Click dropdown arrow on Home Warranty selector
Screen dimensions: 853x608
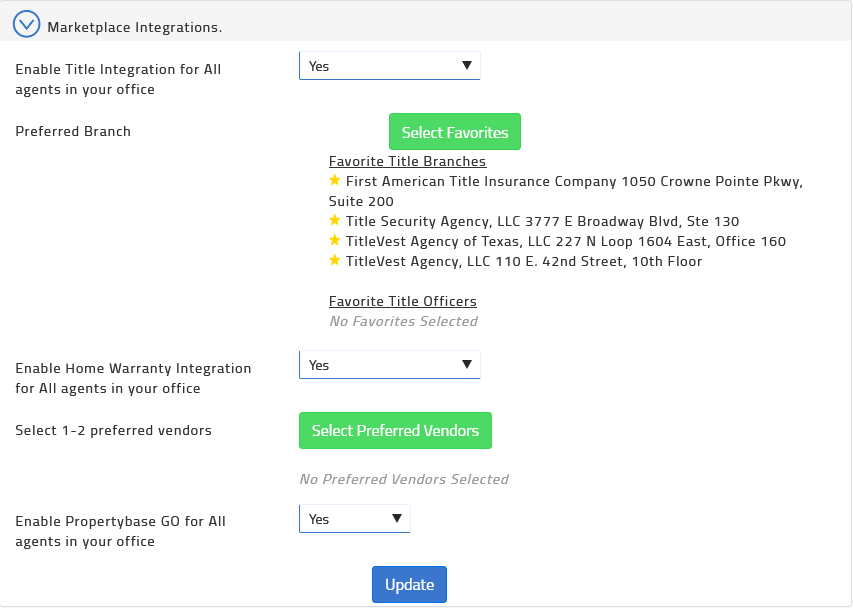pyautogui.click(x=466, y=364)
